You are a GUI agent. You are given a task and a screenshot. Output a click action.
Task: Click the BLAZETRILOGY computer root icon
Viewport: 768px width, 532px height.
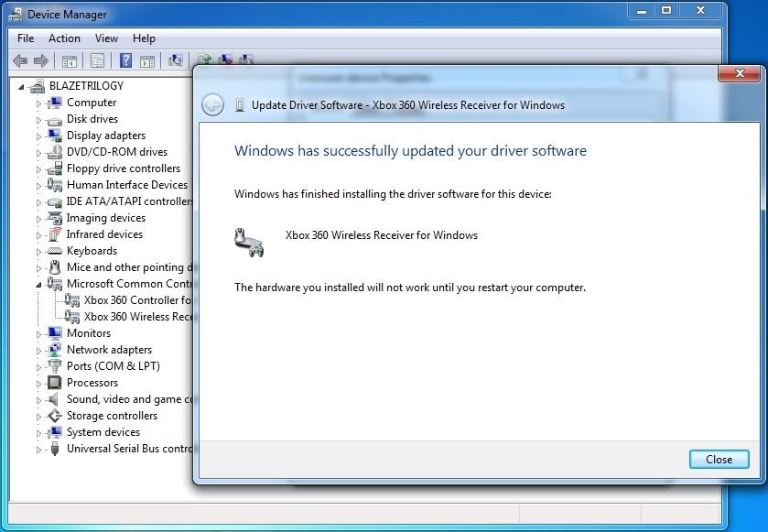[38, 86]
